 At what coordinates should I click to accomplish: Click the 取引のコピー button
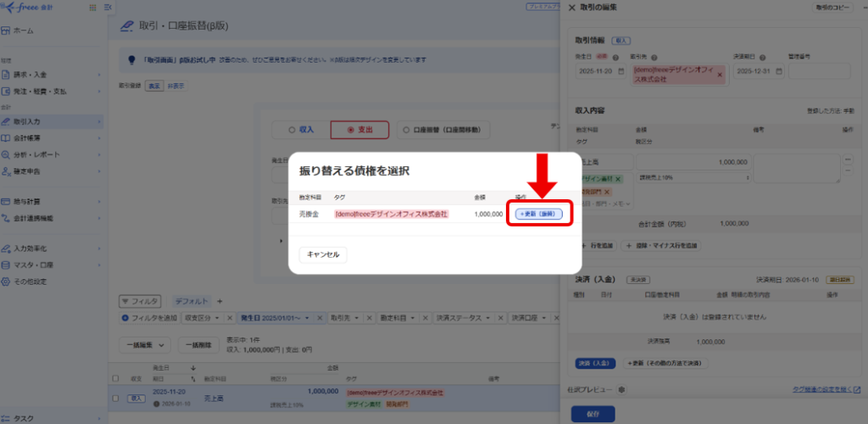(832, 8)
